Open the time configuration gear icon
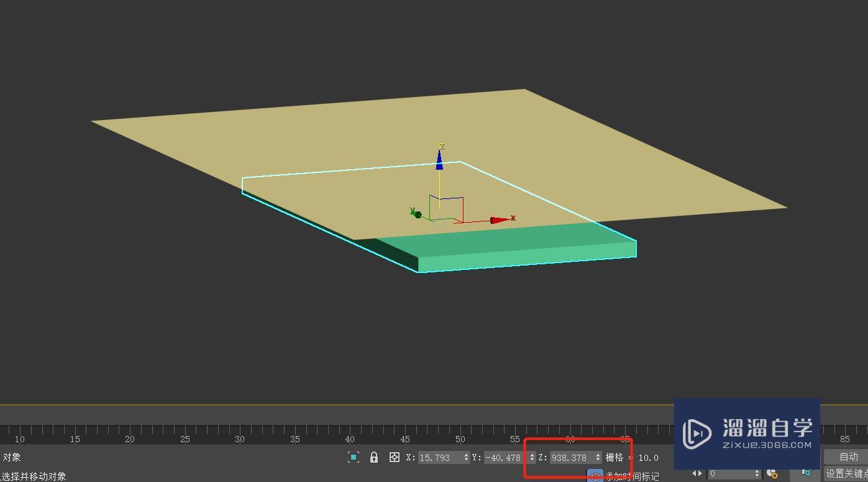 [772, 474]
